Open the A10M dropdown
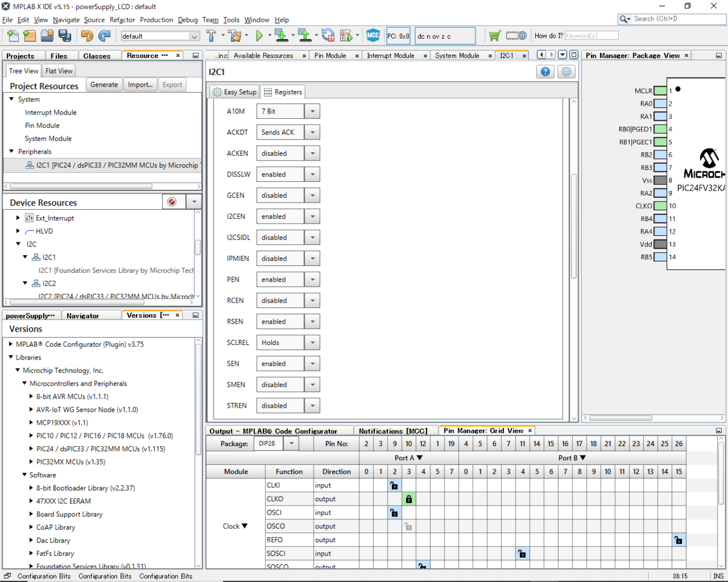Viewport: 728px width, 582px height. pyautogui.click(x=312, y=112)
